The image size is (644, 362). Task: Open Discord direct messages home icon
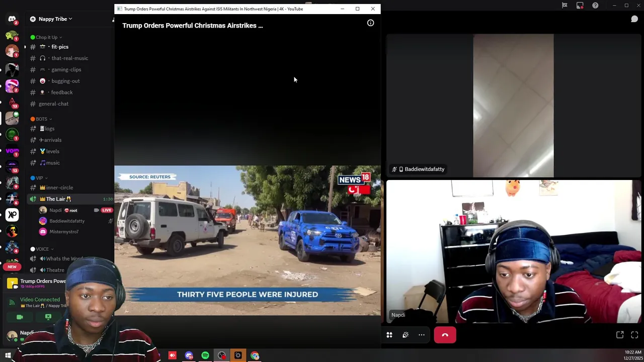(x=12, y=19)
